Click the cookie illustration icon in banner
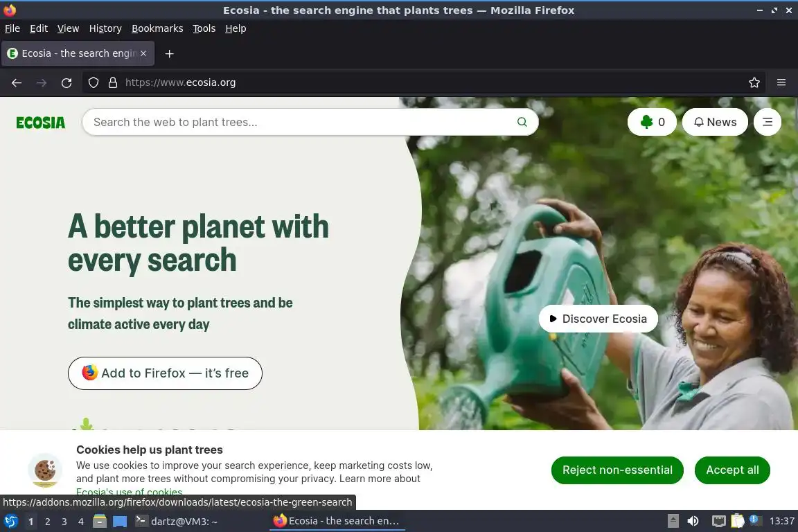Image resolution: width=798 pixels, height=532 pixels. pyautogui.click(x=45, y=470)
